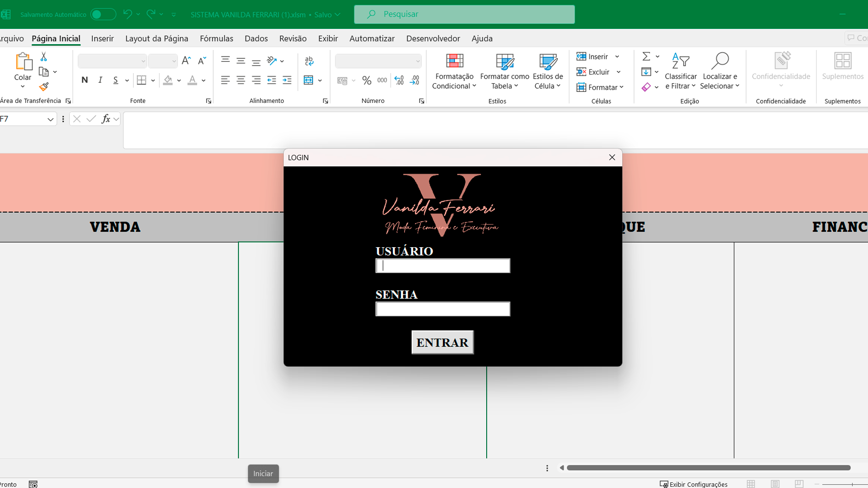Decrease indent icon
The image size is (868, 488).
coord(272,80)
